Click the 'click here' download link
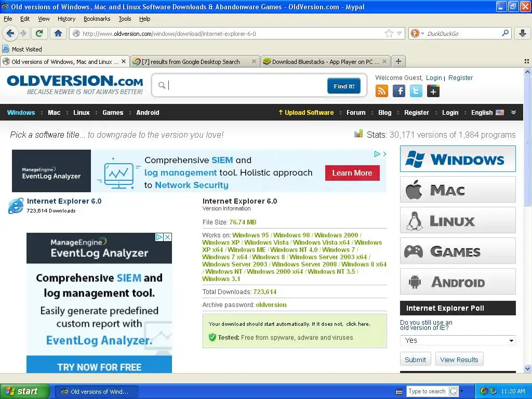Image resolution: width=532 pixels, height=399 pixels. pos(357,324)
